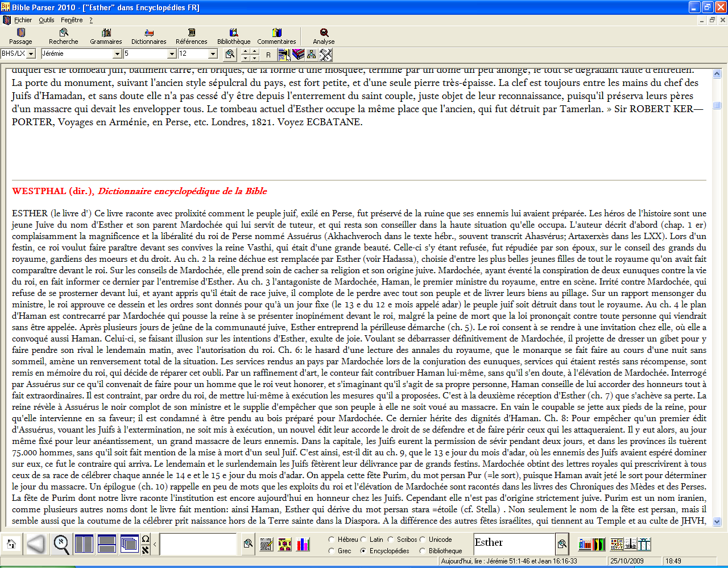Click the R button in reference bar

[x=268, y=55]
